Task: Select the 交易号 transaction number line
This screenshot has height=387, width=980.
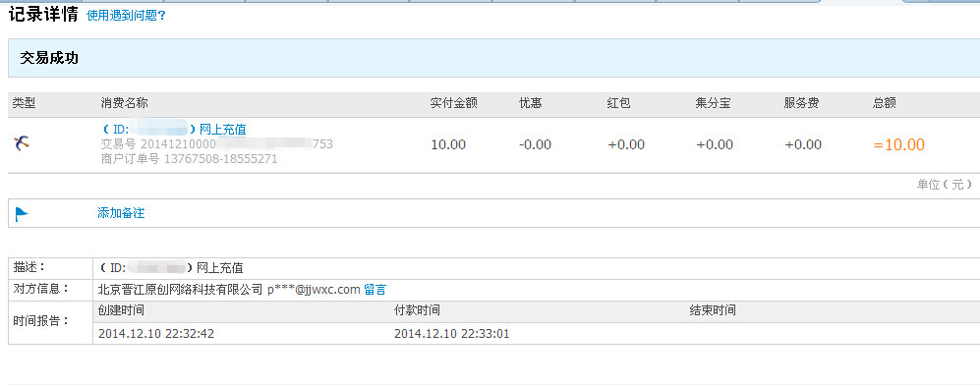Action: point(217,144)
